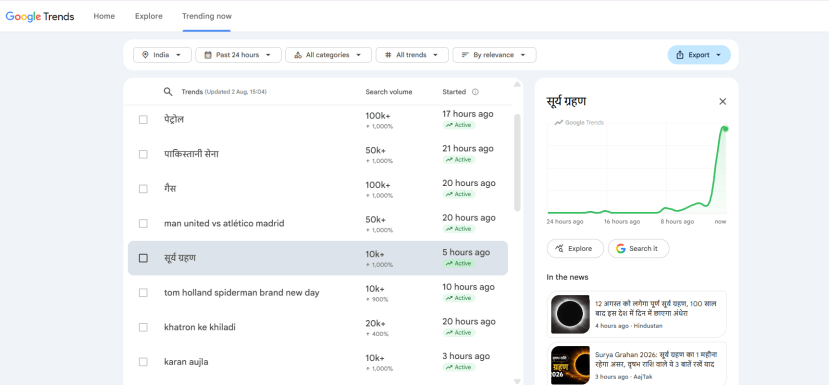Tick the checkbox for पेट्रोल
Viewport: 829px width, 385px height.
(x=143, y=120)
